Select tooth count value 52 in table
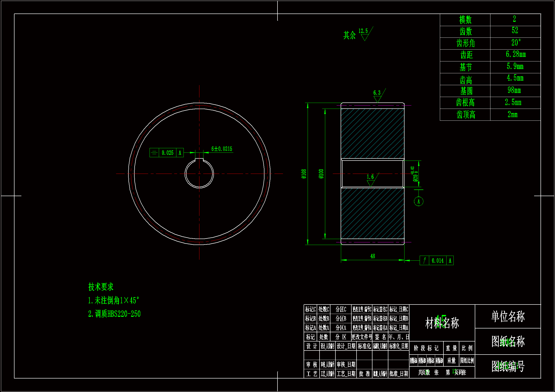This screenshot has width=555, height=392. click(515, 30)
